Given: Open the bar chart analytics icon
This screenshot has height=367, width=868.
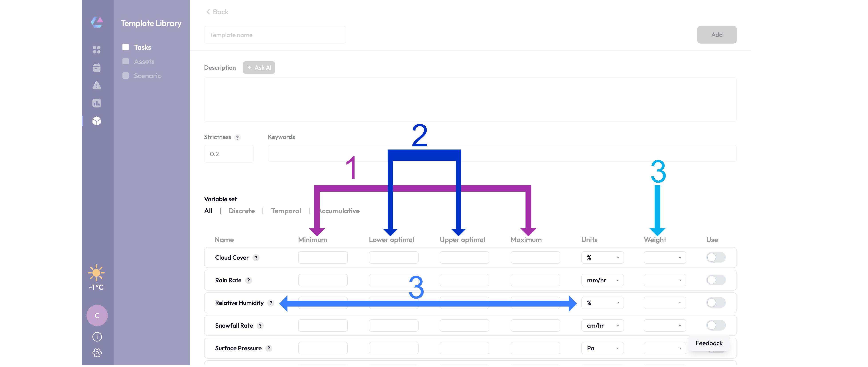Looking at the screenshot, I should (x=97, y=103).
